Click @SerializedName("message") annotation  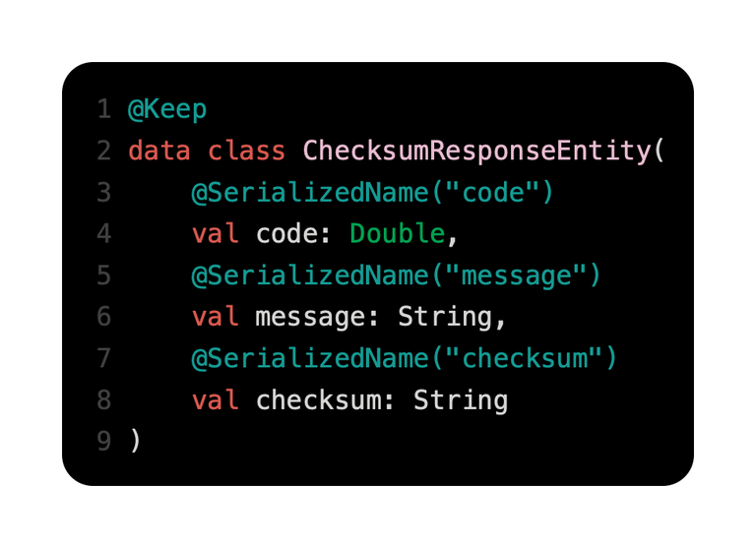click(x=396, y=276)
